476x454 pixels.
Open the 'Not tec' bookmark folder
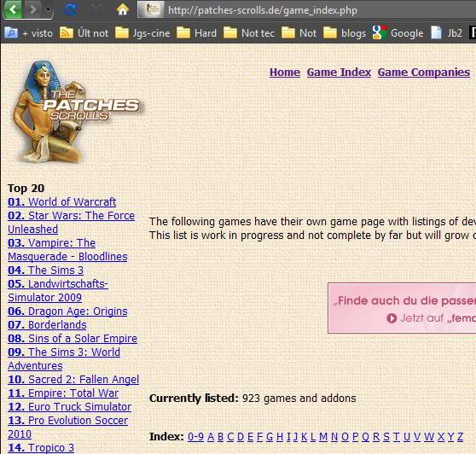coord(249,32)
